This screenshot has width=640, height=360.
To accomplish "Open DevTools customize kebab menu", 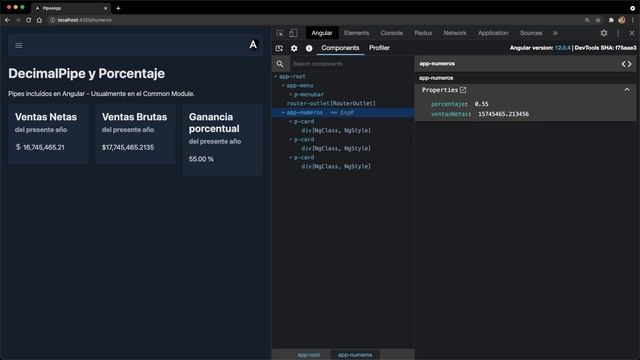I will coord(618,33).
